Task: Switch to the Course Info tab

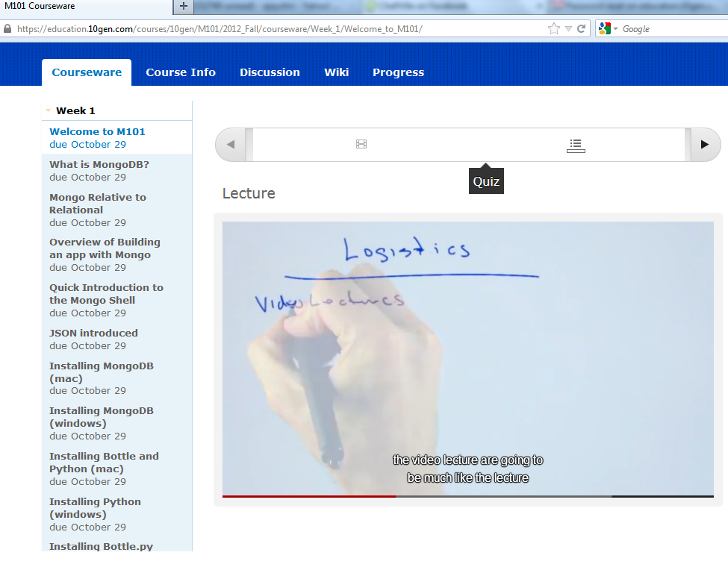Action: tap(181, 72)
